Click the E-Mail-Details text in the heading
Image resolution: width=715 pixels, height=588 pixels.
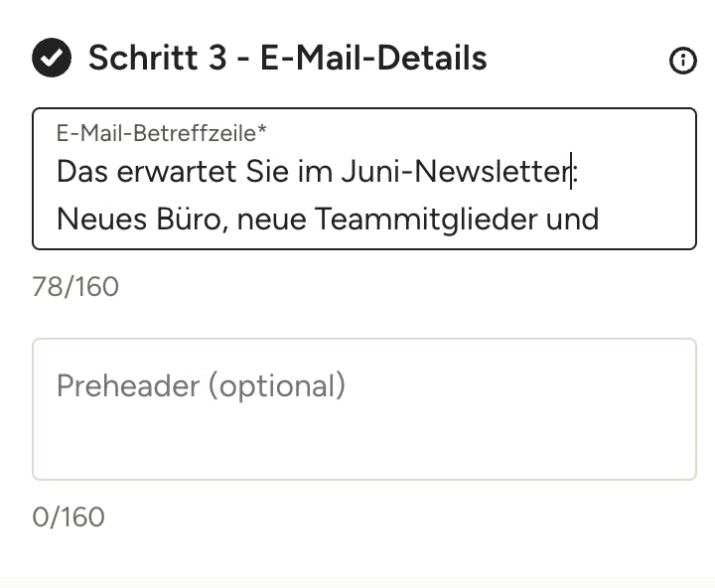tap(373, 59)
